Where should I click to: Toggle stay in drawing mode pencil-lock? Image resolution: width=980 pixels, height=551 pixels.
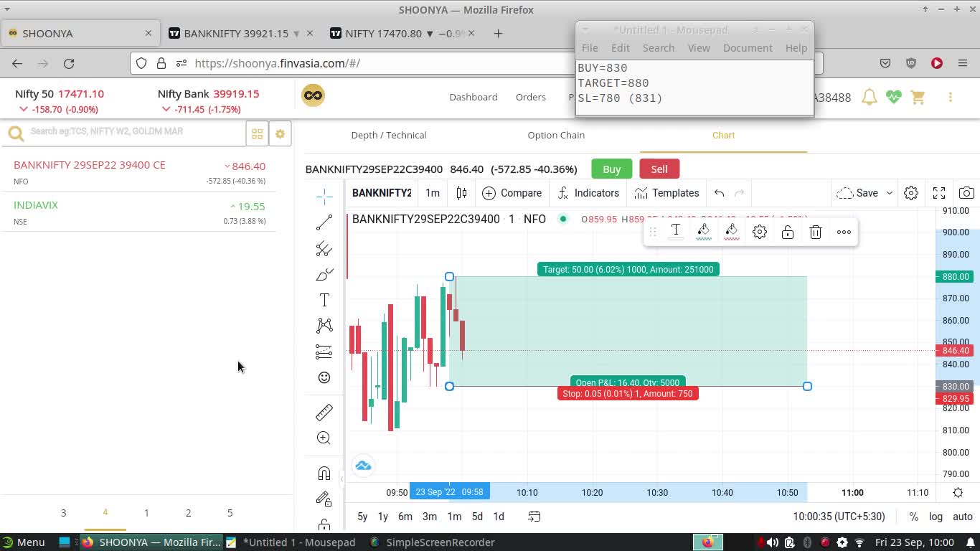pos(324,499)
